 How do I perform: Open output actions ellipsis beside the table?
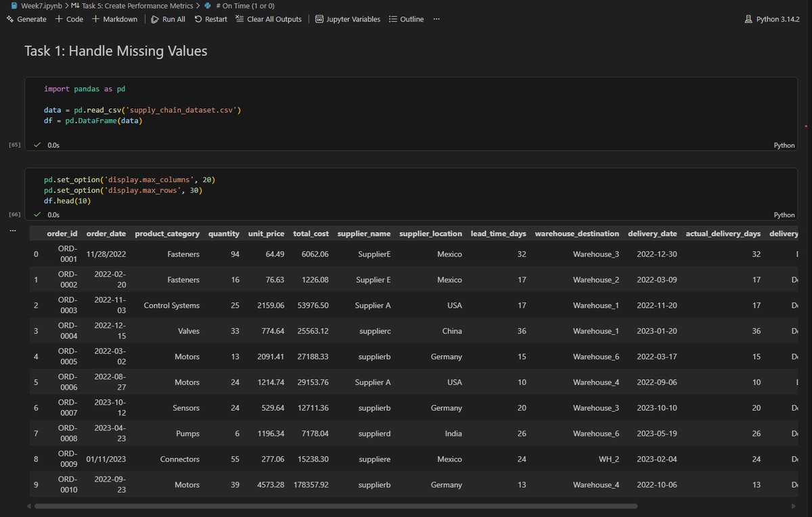[12, 231]
